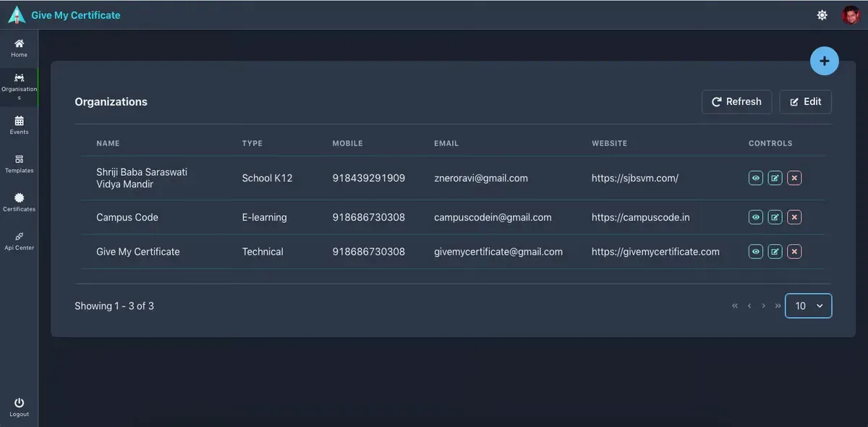Click the MOBILE column header
This screenshot has width=868, height=427.
347,143
